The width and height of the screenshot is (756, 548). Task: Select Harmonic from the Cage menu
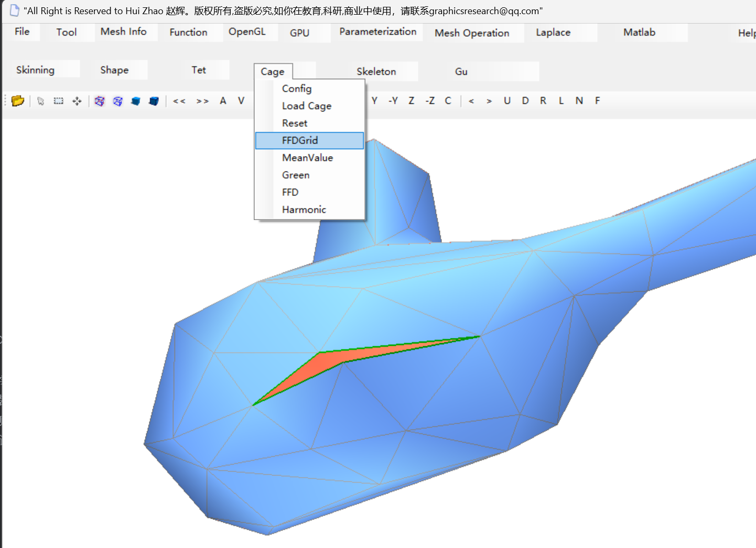pyautogui.click(x=309, y=210)
